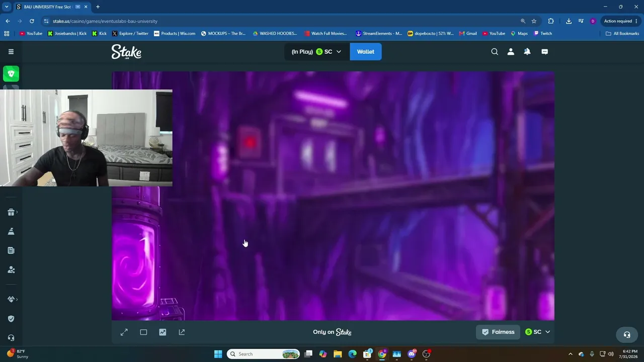Open the Chrome apps grid

pyautogui.click(x=7, y=34)
